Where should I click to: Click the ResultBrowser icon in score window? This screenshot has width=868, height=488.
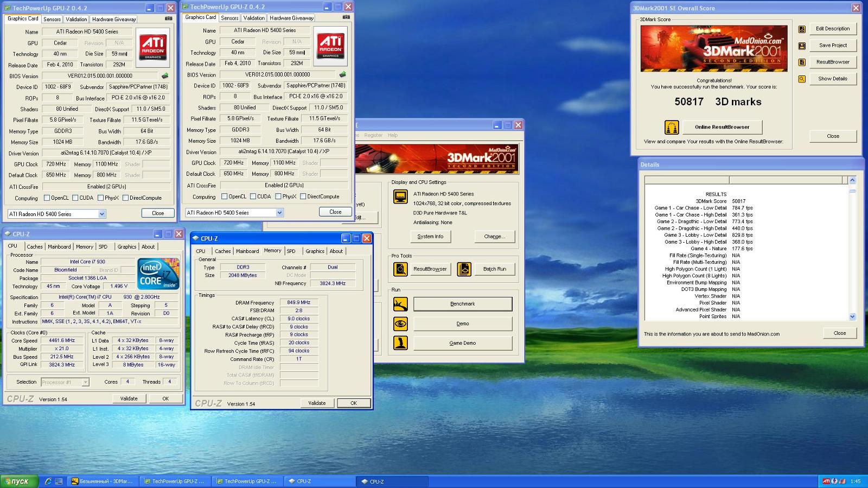click(x=802, y=62)
